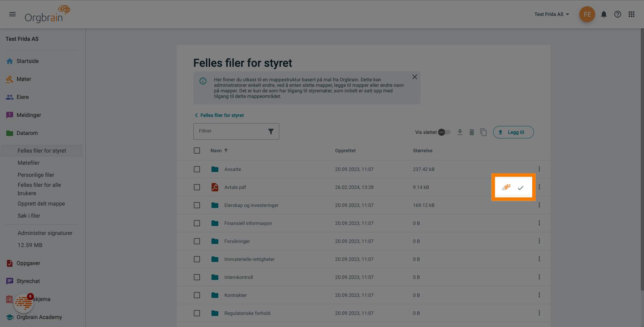Open more options for Finansiell informasjon
This screenshot has width=644, height=327.
[539, 223]
